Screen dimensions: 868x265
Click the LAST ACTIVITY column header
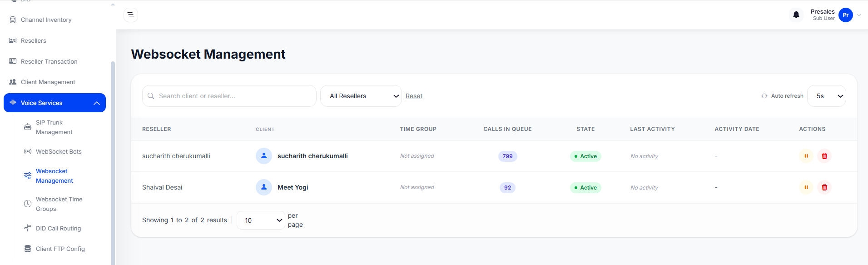pyautogui.click(x=652, y=129)
